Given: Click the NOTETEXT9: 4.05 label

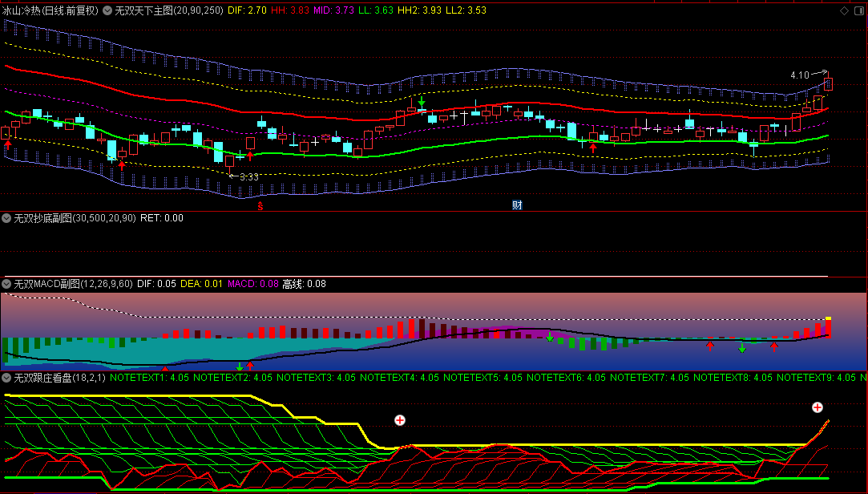Looking at the screenshot, I should [816, 378].
